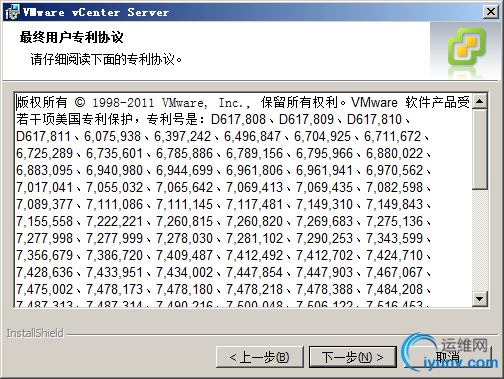Click patent number 6,075,938
The width and height of the screenshot is (504, 379).
point(112,136)
